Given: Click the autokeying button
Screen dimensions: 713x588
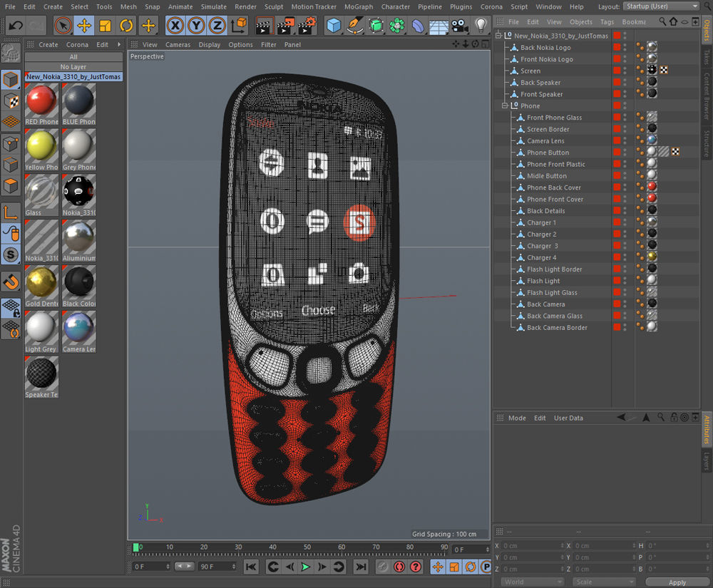Looking at the screenshot, I should (x=399, y=567).
